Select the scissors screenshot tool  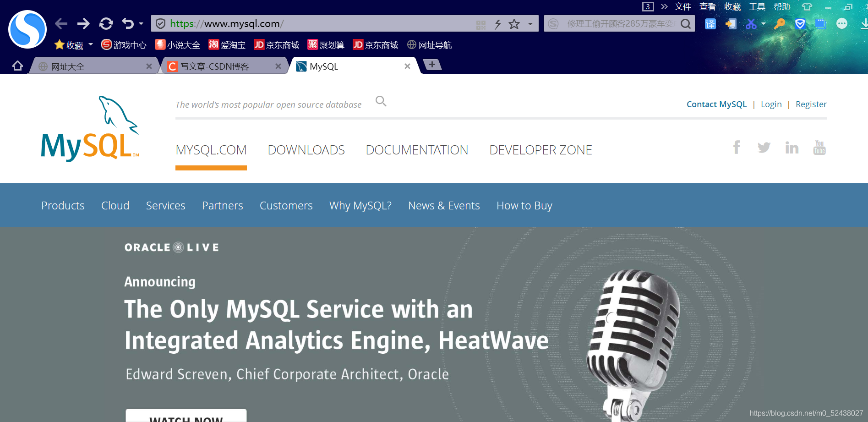[751, 24]
